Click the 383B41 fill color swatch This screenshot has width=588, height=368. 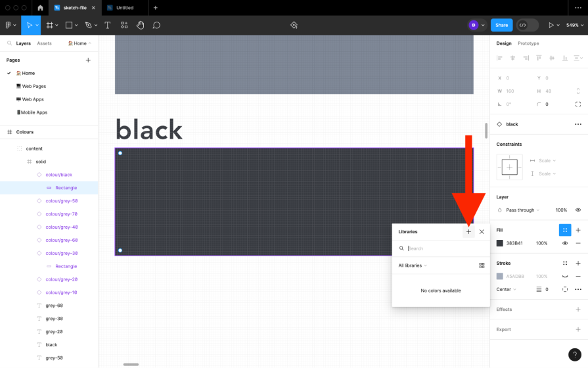(x=500, y=243)
